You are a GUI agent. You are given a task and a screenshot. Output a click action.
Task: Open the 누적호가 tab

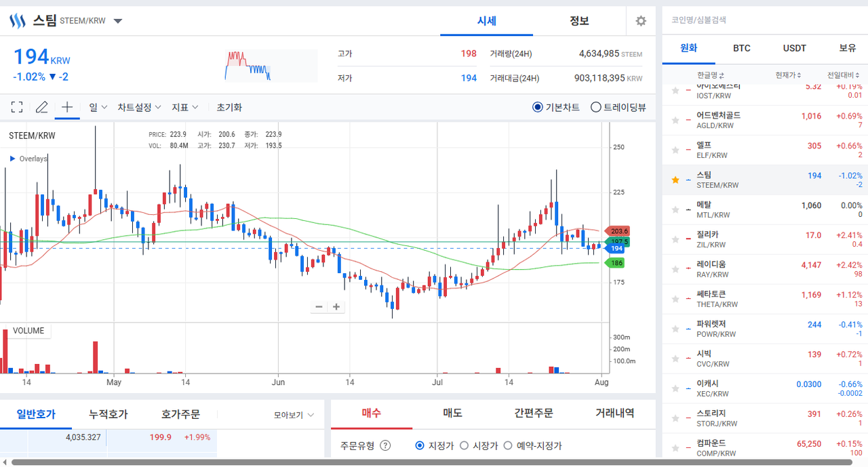(108, 414)
